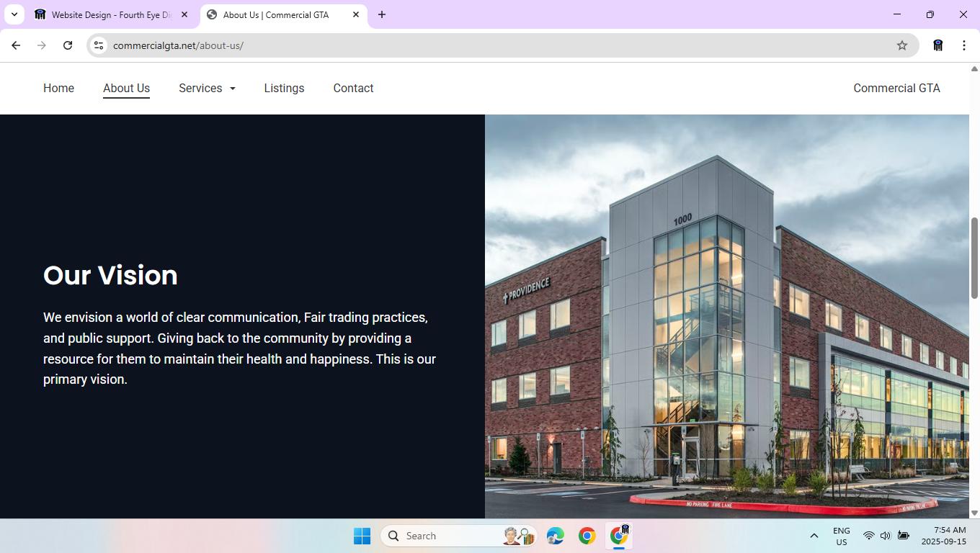Open the active Chrome profile window icon
The height and width of the screenshot is (553, 980).
click(x=619, y=536)
